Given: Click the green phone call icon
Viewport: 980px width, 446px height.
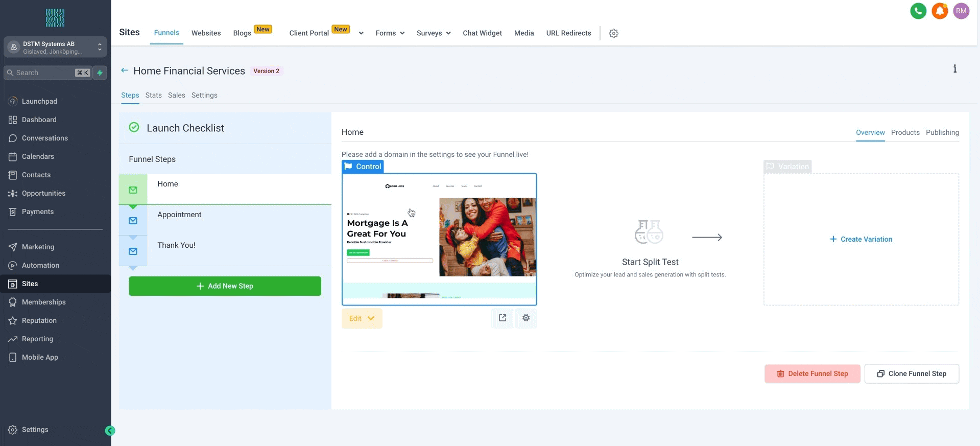Looking at the screenshot, I should coord(918,11).
